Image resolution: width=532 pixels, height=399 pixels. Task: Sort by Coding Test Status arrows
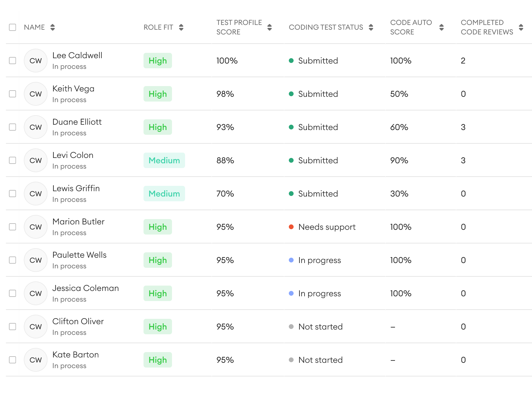(x=371, y=27)
